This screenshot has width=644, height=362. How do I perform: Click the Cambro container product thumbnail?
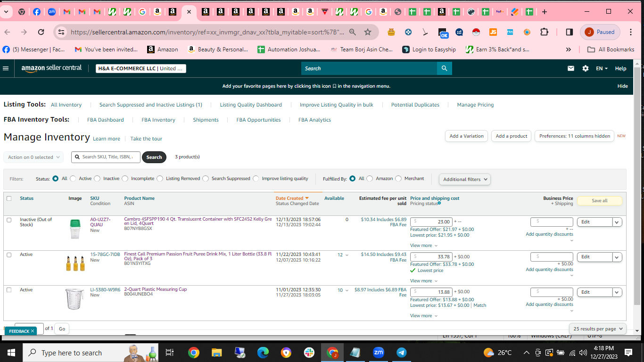(75, 229)
